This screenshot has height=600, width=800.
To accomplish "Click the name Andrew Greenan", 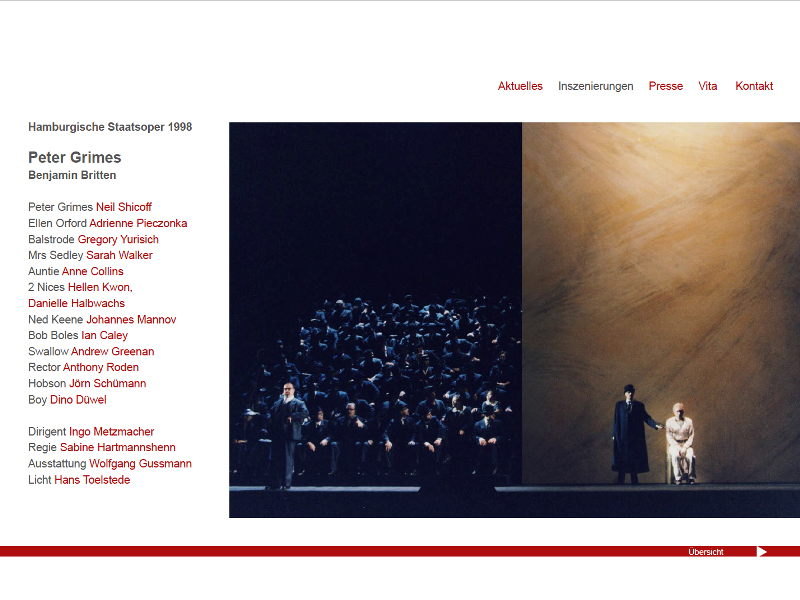I will point(112,352).
